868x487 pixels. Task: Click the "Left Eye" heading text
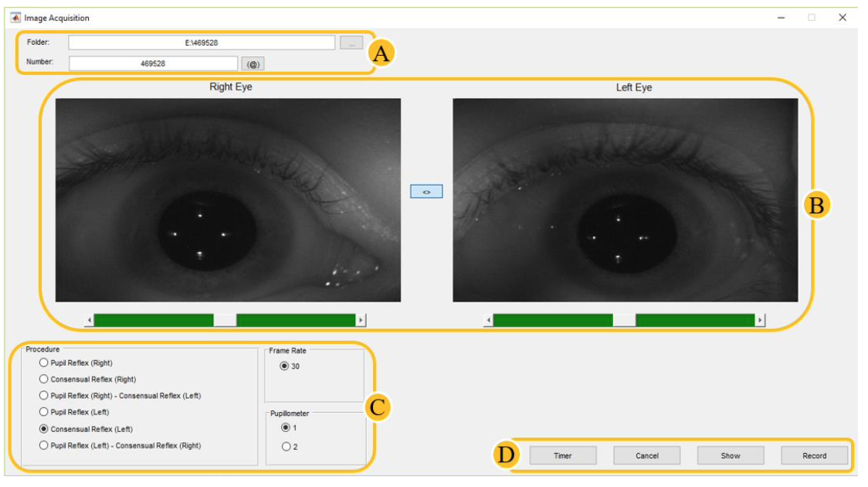[x=634, y=87]
